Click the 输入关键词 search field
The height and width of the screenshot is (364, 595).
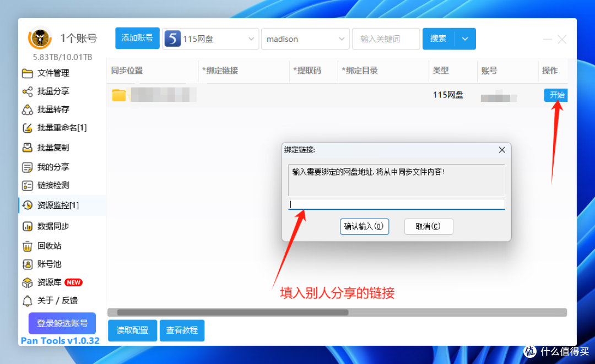point(386,39)
